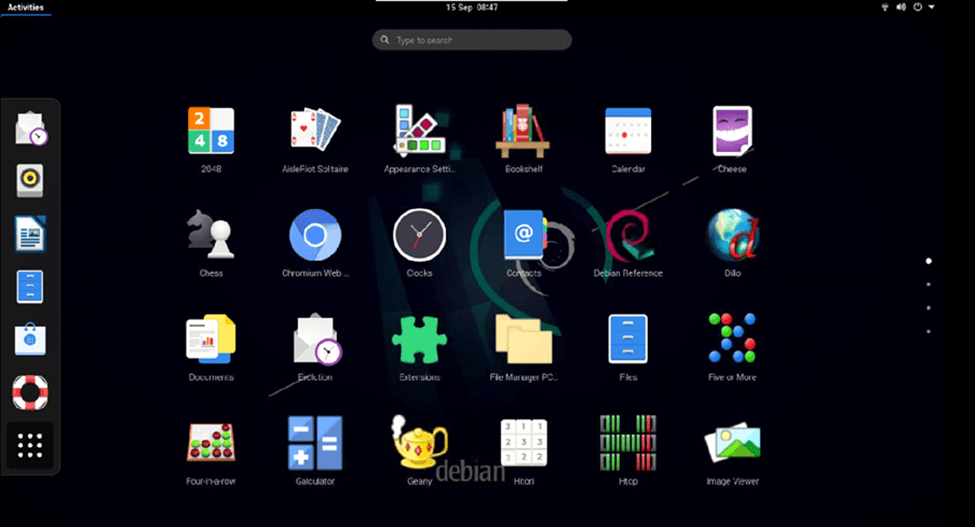Screen dimensions: 975x527
Task: Launch the Chess game
Action: 211,234
